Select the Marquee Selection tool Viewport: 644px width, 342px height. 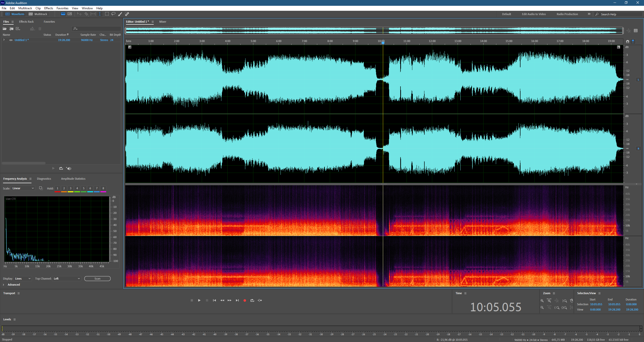click(107, 14)
